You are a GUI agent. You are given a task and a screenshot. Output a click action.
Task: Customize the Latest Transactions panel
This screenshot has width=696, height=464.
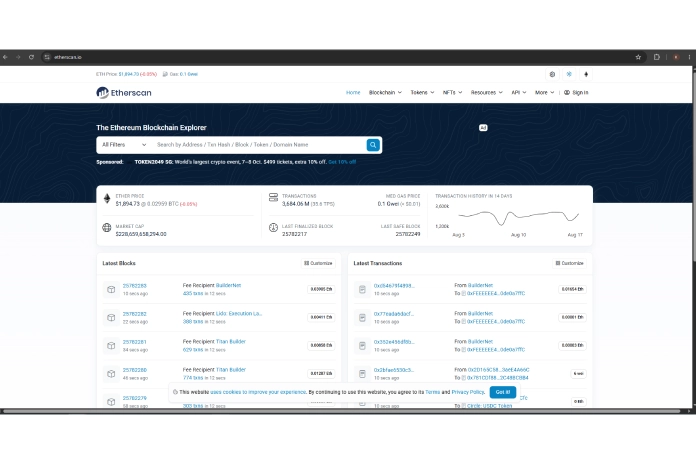[x=569, y=263]
